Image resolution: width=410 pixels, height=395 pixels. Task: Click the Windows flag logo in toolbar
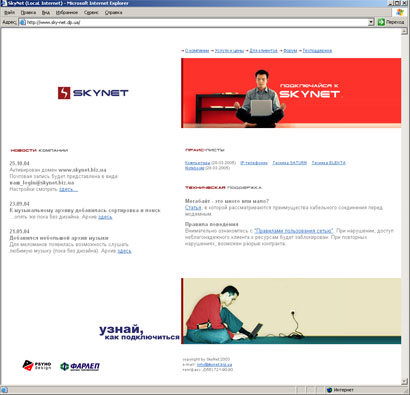[x=400, y=12]
